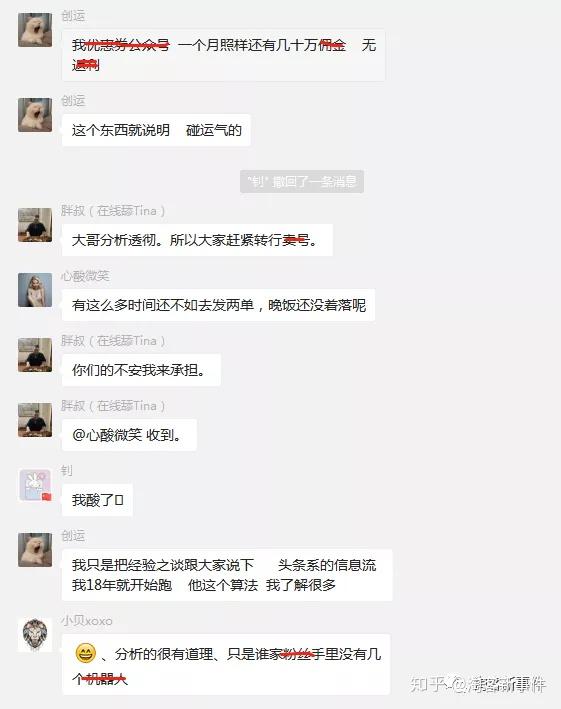Screen dimensions: 561x709
Task: Open the lion avatar of 小贝xoxo
Action: point(35,635)
